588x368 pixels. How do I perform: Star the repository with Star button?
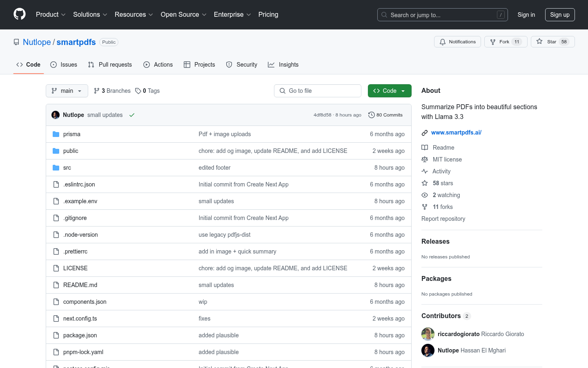pyautogui.click(x=553, y=42)
